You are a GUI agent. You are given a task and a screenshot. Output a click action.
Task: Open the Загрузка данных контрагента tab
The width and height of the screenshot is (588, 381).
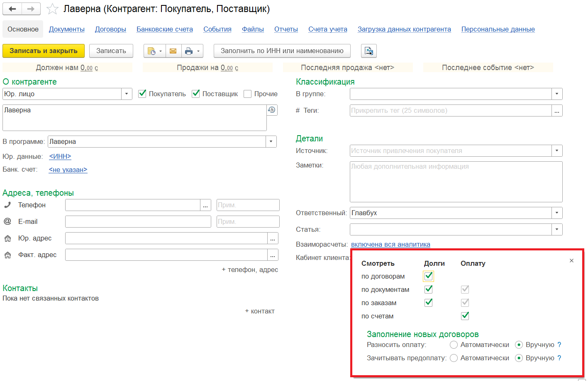[404, 29]
